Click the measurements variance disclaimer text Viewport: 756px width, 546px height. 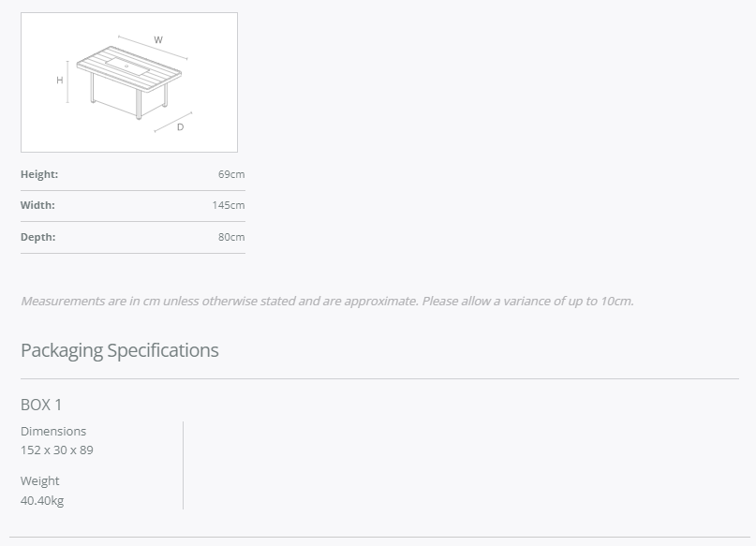point(327,301)
